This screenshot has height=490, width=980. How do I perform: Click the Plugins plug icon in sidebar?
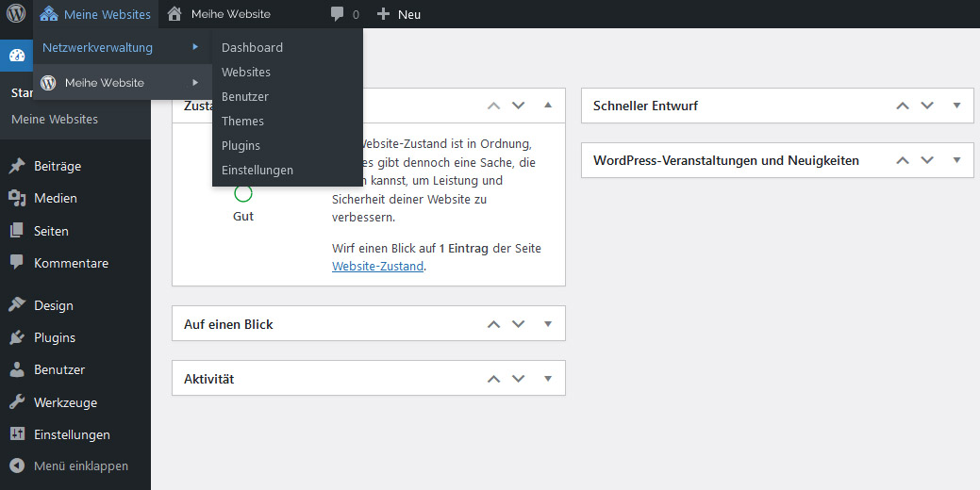pos(17,337)
